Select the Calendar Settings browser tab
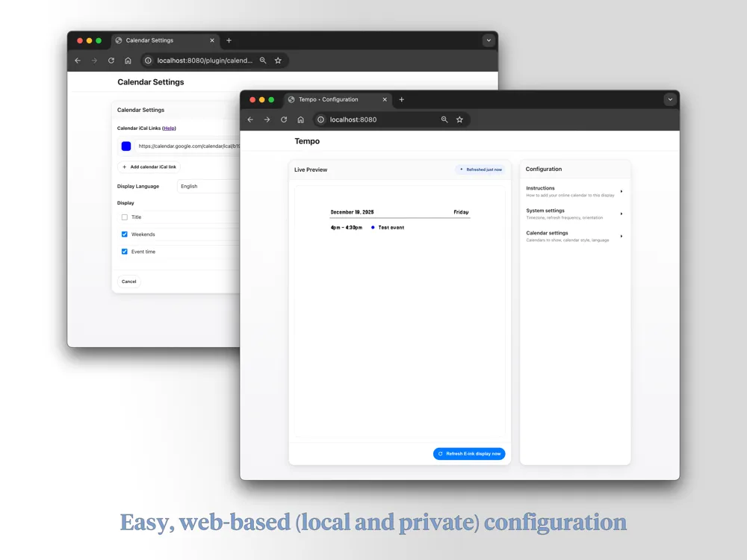This screenshot has width=747, height=560. pos(165,40)
